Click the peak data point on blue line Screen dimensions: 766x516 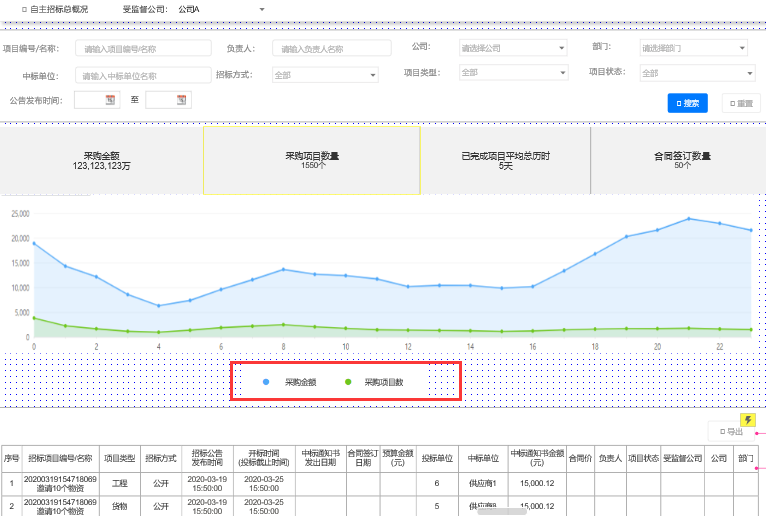[x=689, y=219]
